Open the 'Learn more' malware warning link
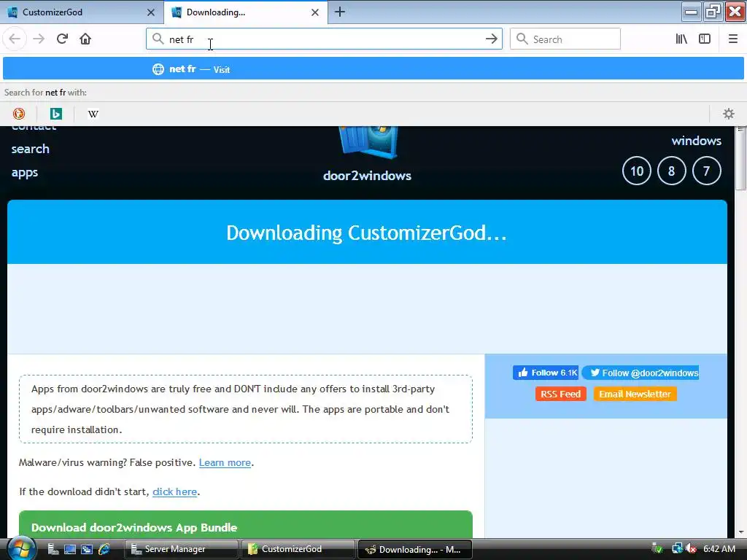The width and height of the screenshot is (747, 560). (225, 462)
